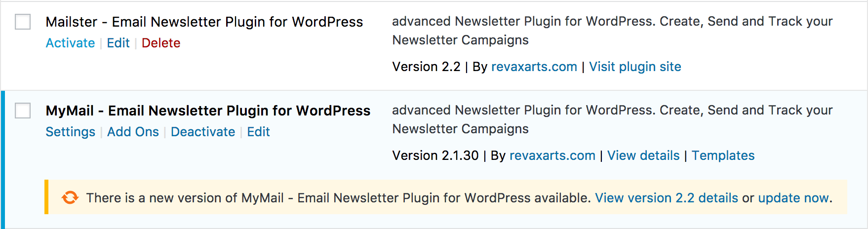Go to MyMail Add Ons
Image resolution: width=868 pixels, height=229 pixels.
(x=133, y=132)
